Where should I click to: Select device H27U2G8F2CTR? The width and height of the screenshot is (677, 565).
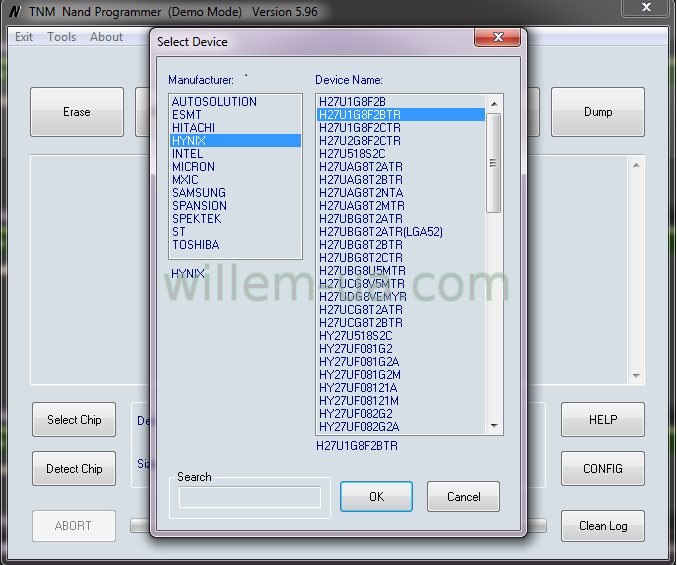(x=401, y=141)
